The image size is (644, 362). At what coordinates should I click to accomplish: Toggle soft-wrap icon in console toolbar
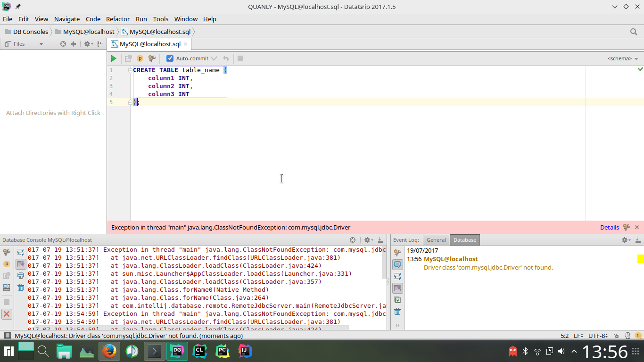click(x=21, y=253)
